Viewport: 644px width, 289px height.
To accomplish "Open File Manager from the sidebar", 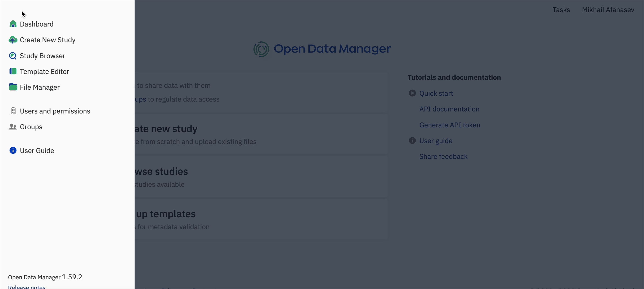I will coord(40,87).
